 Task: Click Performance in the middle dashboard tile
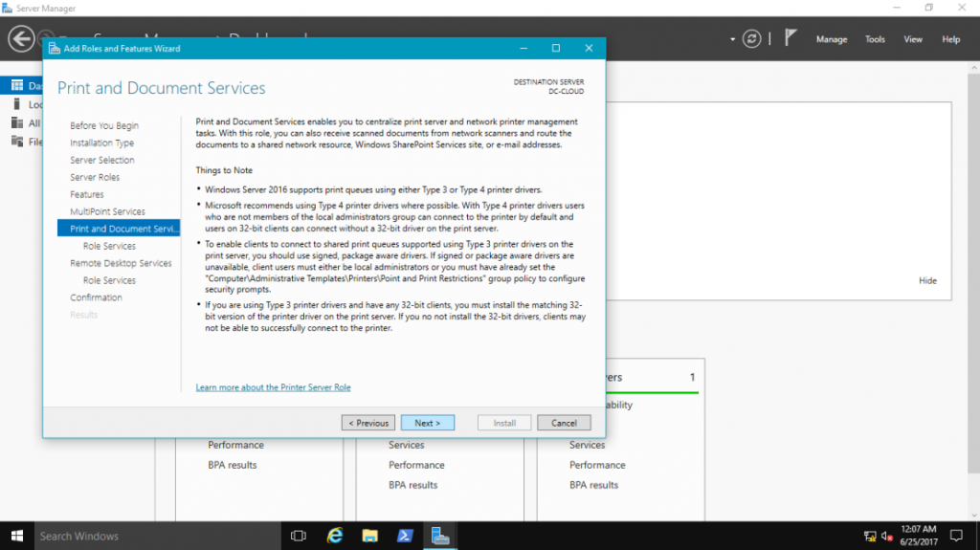416,465
